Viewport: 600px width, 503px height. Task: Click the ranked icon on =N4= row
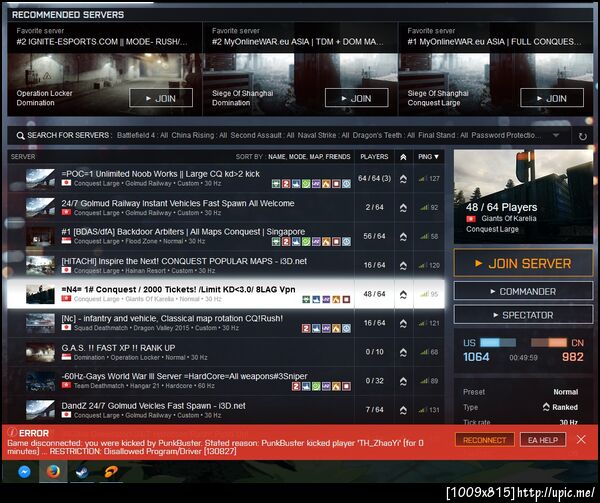coord(403,294)
